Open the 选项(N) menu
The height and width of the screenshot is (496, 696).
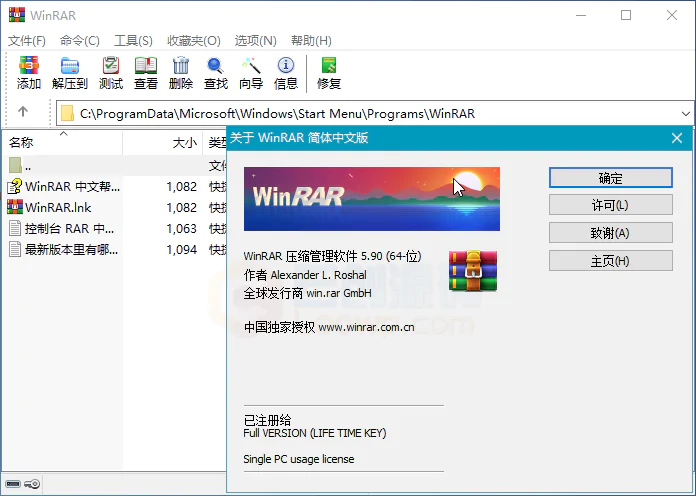(x=256, y=41)
